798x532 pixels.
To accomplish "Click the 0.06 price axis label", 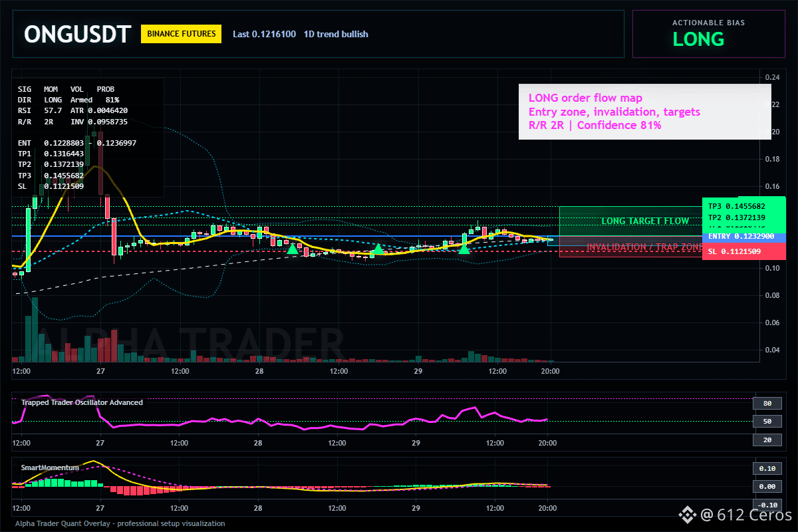I will click(772, 323).
